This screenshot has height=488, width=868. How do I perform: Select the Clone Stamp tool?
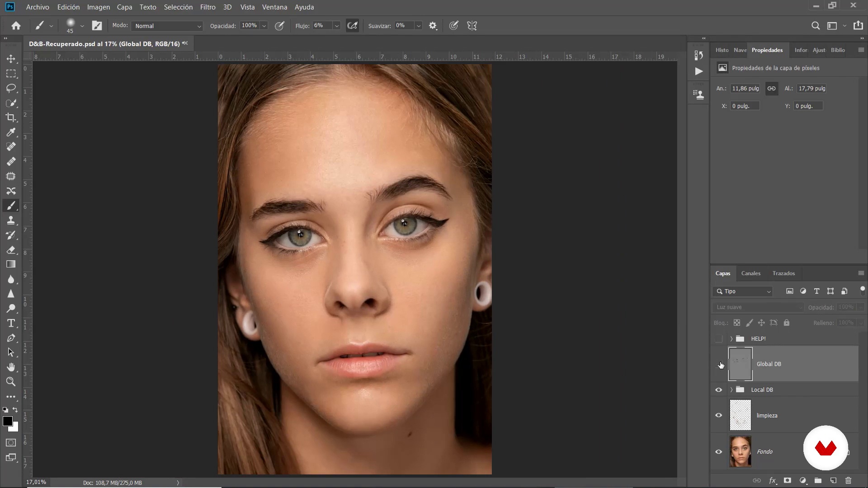click(11, 221)
